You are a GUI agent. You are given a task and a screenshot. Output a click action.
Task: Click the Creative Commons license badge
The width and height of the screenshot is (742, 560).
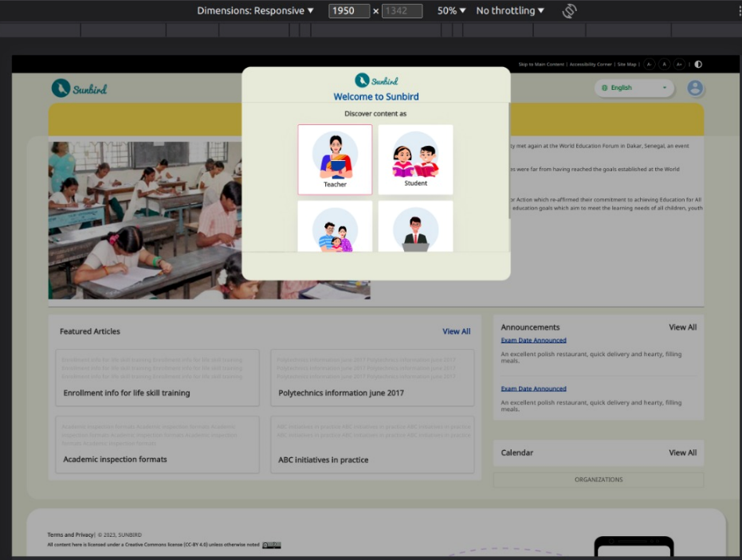click(272, 545)
